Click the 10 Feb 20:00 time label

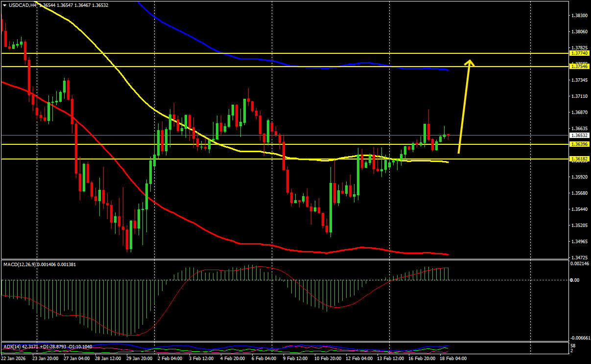pyautogui.click(x=328, y=359)
